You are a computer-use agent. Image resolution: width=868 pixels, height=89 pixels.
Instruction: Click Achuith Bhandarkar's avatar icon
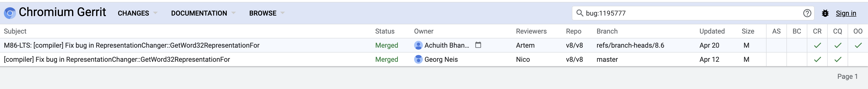(418, 45)
